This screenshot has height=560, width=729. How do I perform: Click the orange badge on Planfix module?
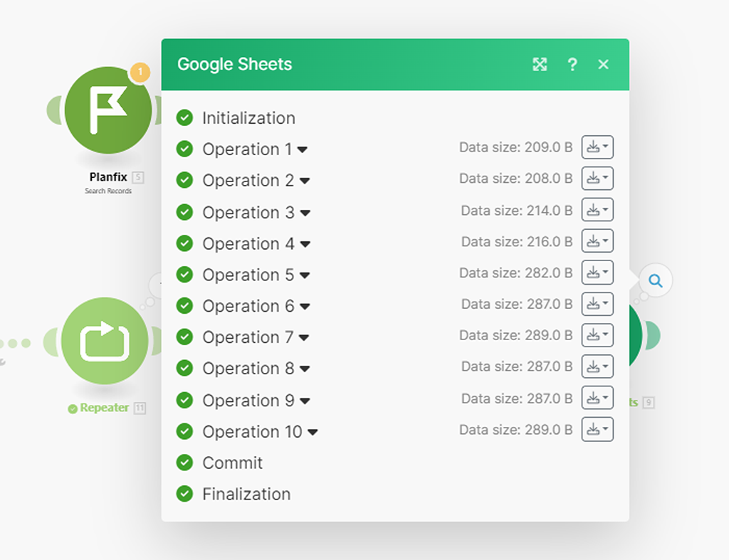pyautogui.click(x=140, y=73)
